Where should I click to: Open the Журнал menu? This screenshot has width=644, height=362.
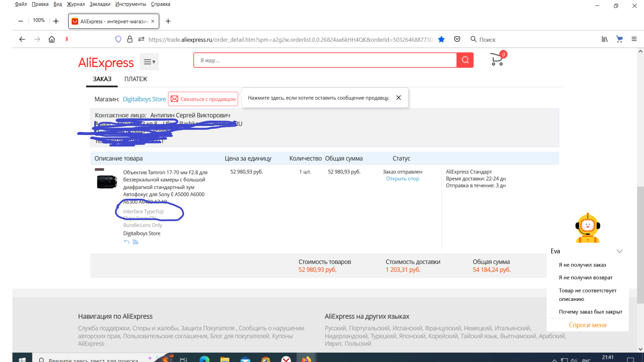(x=76, y=4)
